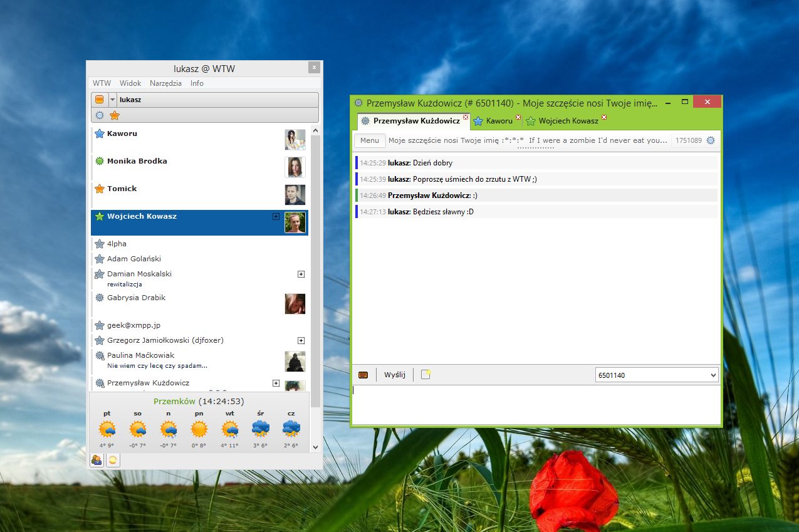The width and height of the screenshot is (799, 532).
Task: Open the emoticon picker icon beside Wyślij
Action: point(363,375)
